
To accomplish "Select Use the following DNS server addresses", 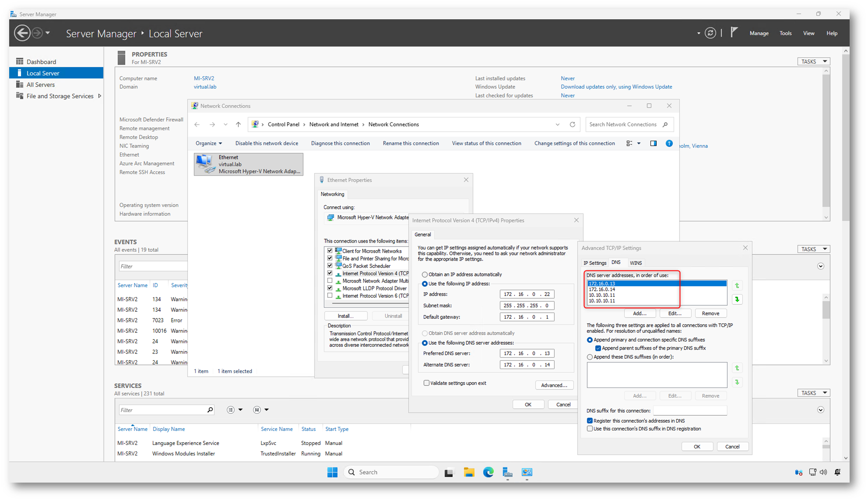I will pyautogui.click(x=424, y=343).
